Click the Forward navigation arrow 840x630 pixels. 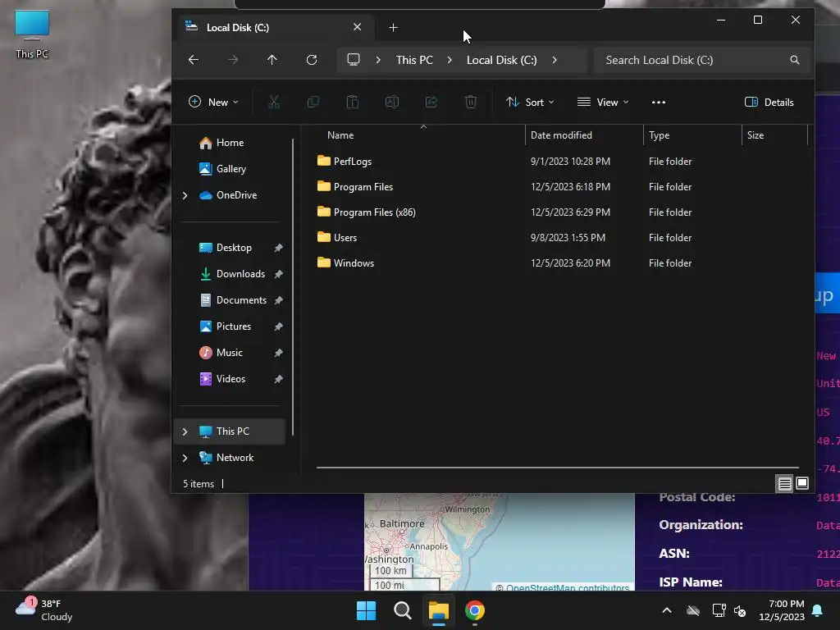pos(232,60)
